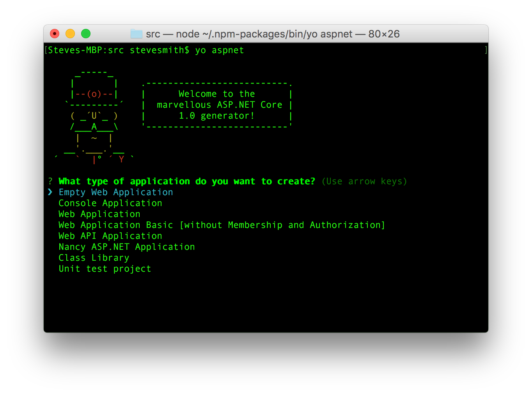This screenshot has height=395, width=532.
Task: Click the '1.0 generator!' text
Action: click(216, 116)
